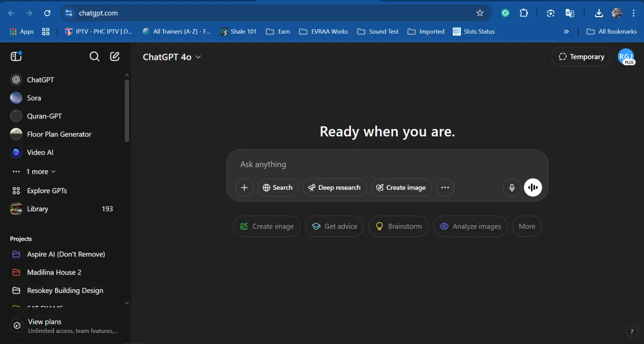Bookmark this page with star icon
The width and height of the screenshot is (644, 344).
point(480,13)
